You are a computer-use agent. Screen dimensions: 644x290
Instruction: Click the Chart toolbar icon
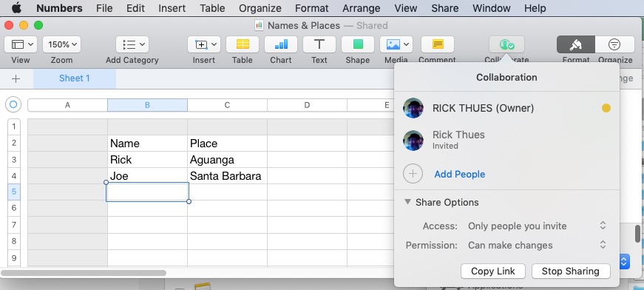281,44
